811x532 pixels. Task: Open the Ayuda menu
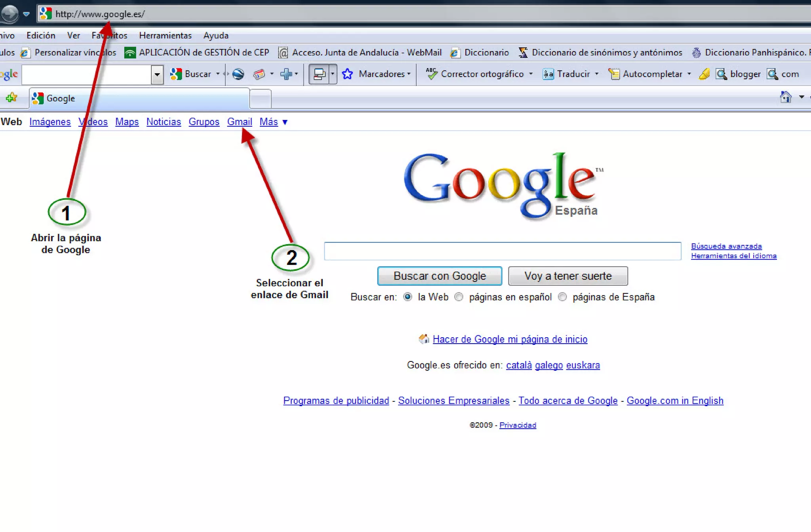click(216, 36)
